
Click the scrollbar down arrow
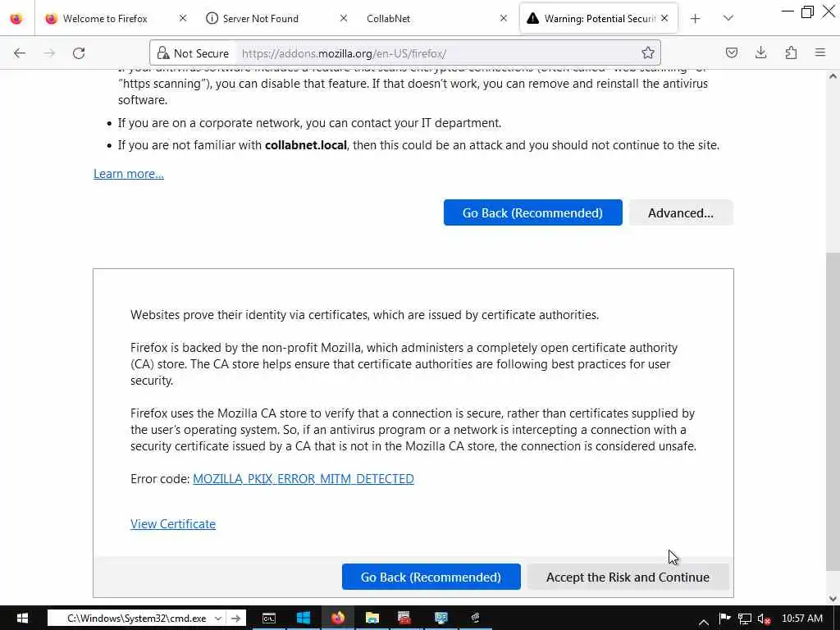(833, 598)
